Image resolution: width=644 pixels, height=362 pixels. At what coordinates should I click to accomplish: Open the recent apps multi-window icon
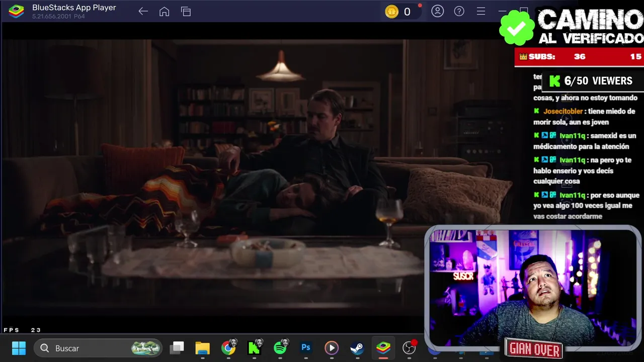point(186,12)
